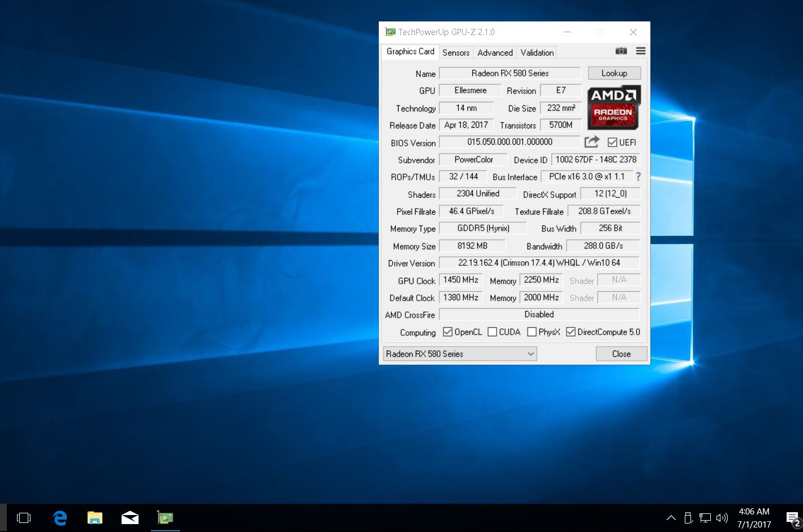Click the Pixel Fillrate 46.4 GPixel/s

471,211
